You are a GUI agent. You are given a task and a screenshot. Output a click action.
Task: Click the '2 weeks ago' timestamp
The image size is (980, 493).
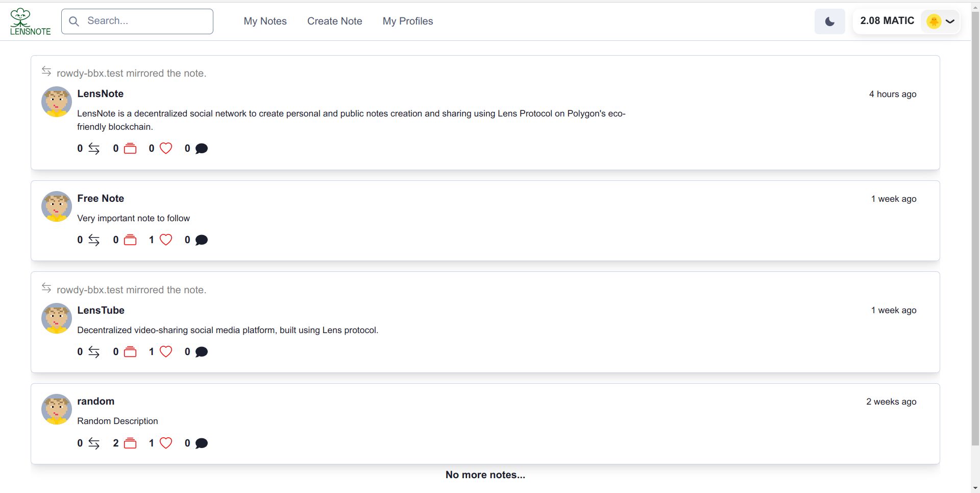click(x=891, y=402)
